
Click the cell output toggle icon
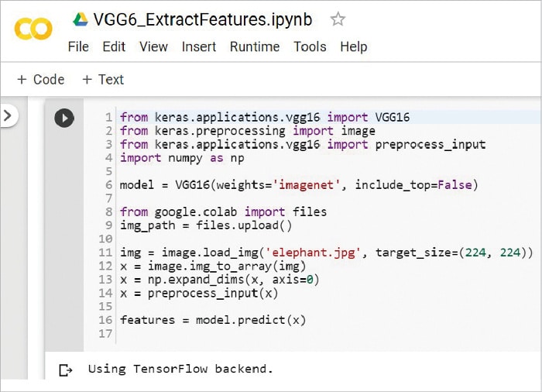point(66,370)
